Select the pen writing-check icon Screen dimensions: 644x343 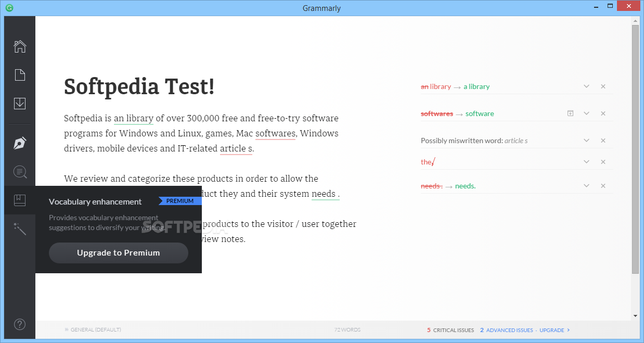[20, 143]
